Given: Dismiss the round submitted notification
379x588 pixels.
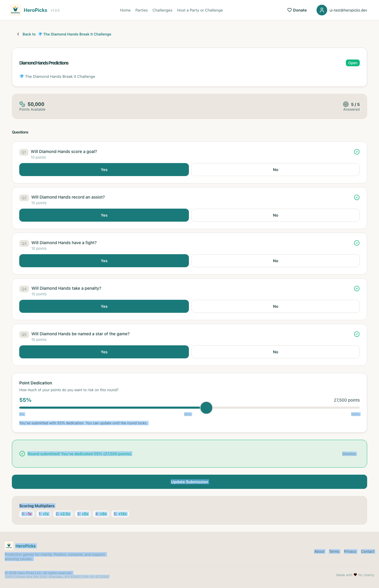Looking at the screenshot, I should pos(349,454).
